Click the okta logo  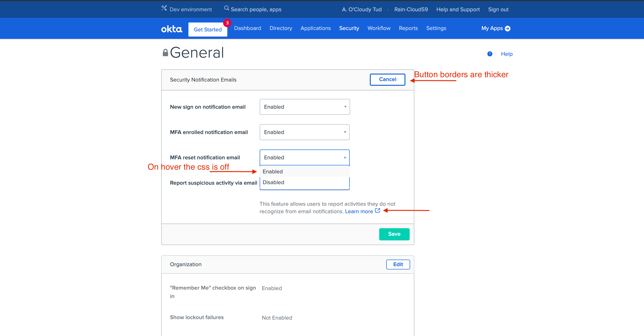172,29
